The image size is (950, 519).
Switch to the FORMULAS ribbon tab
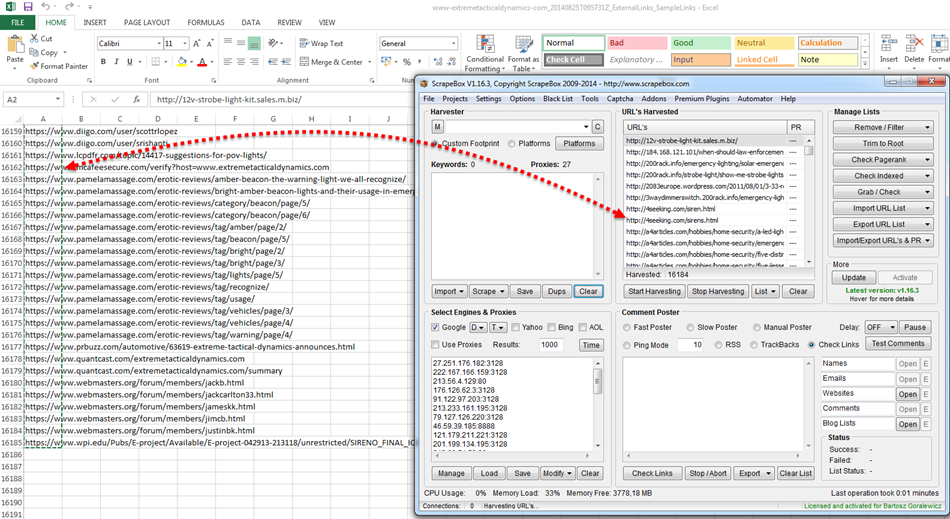click(x=205, y=22)
